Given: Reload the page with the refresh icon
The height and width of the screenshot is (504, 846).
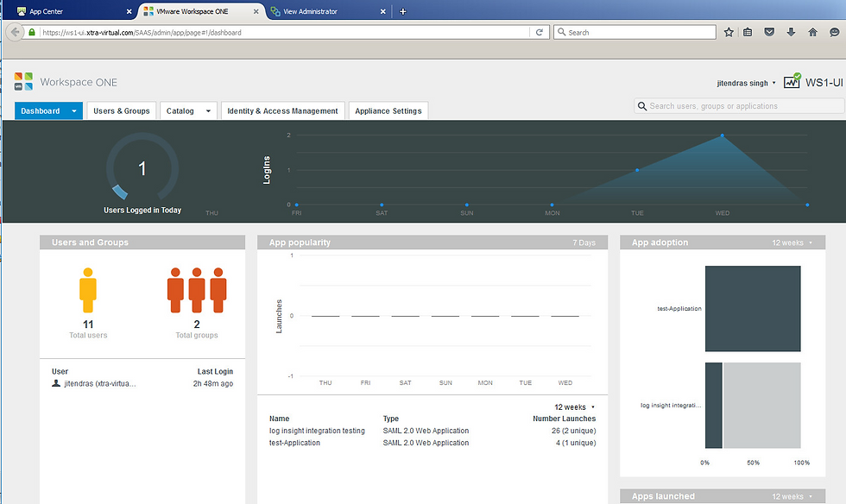Looking at the screenshot, I should pos(539,33).
